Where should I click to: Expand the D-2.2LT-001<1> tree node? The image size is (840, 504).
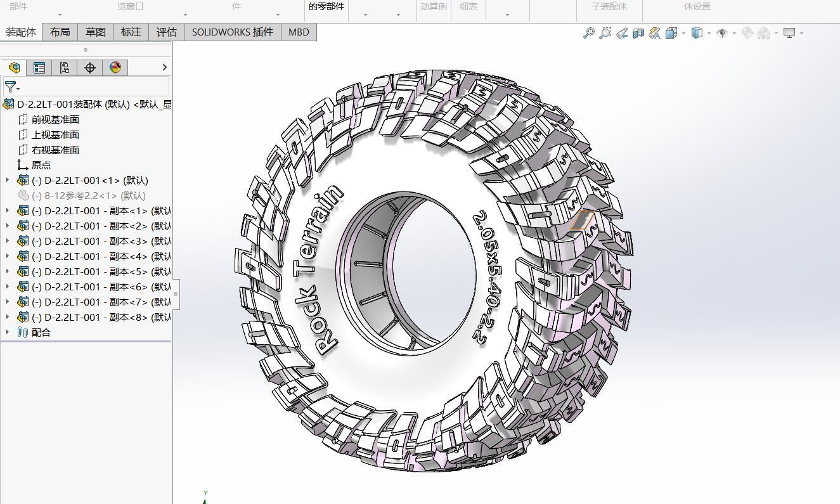[x=8, y=180]
